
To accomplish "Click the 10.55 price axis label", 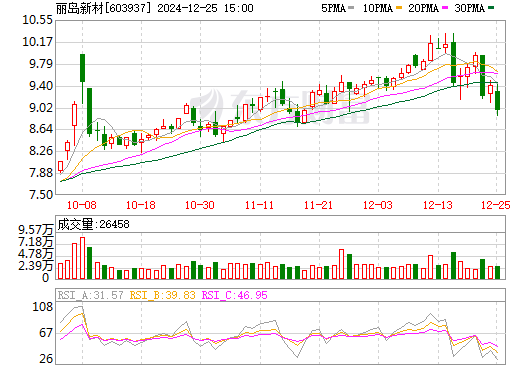I will pos(37,20).
